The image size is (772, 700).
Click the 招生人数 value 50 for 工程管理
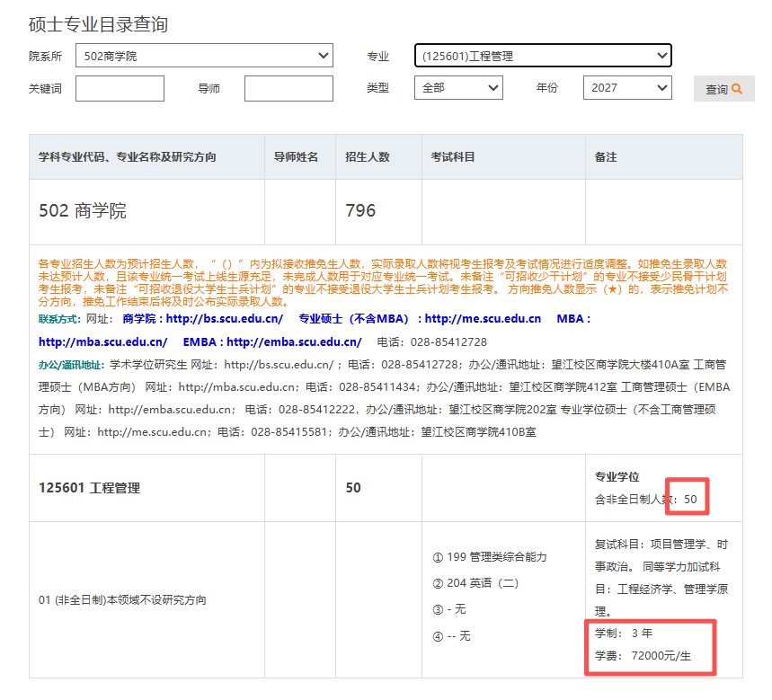pos(353,488)
